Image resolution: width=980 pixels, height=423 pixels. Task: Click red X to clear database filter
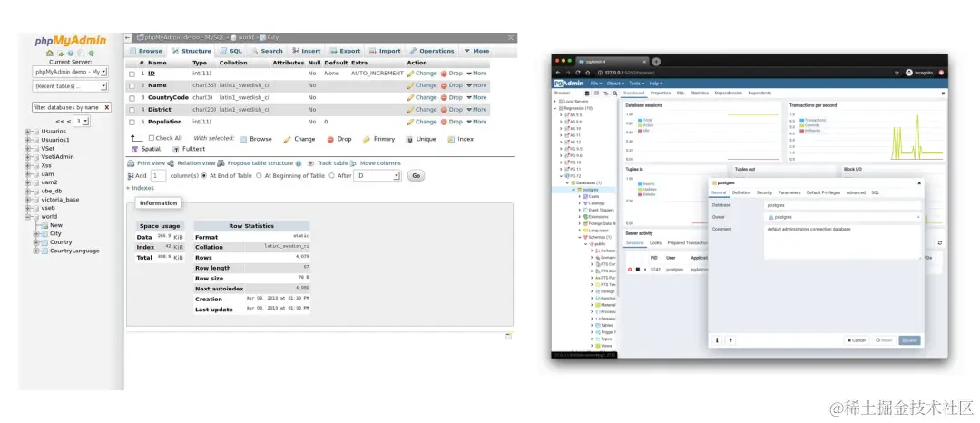(x=107, y=107)
